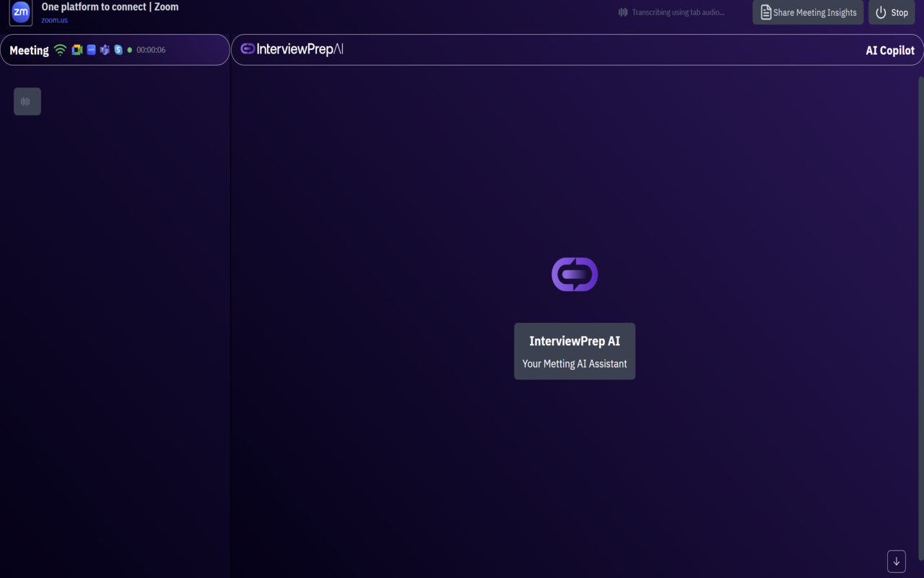Click One platform to connect | Zoom title
Viewport: 924px width, 578px height.
(x=110, y=7)
